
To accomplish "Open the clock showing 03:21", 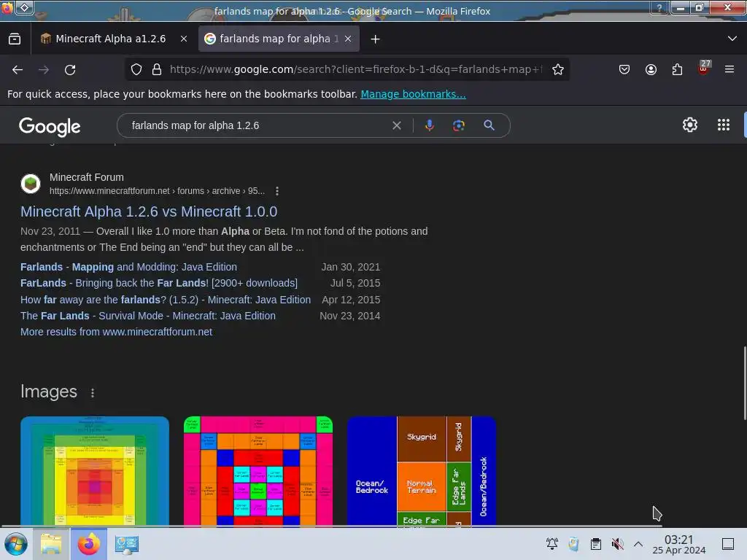I will point(679,544).
